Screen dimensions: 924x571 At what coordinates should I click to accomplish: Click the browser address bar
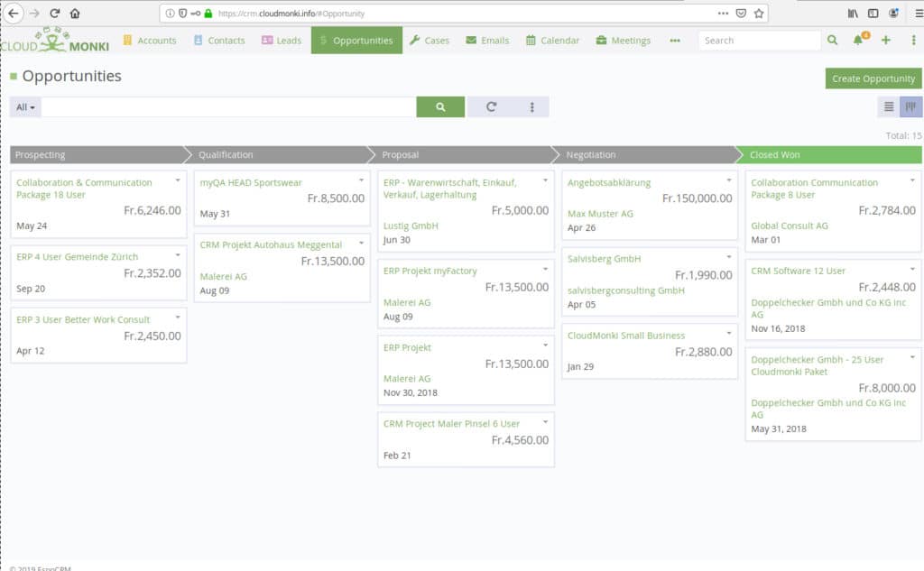pos(466,13)
